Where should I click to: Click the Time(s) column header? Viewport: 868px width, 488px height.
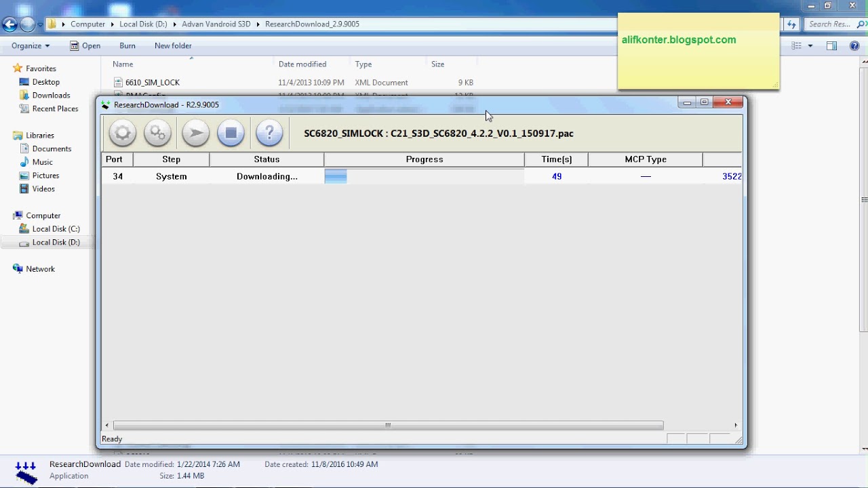556,159
